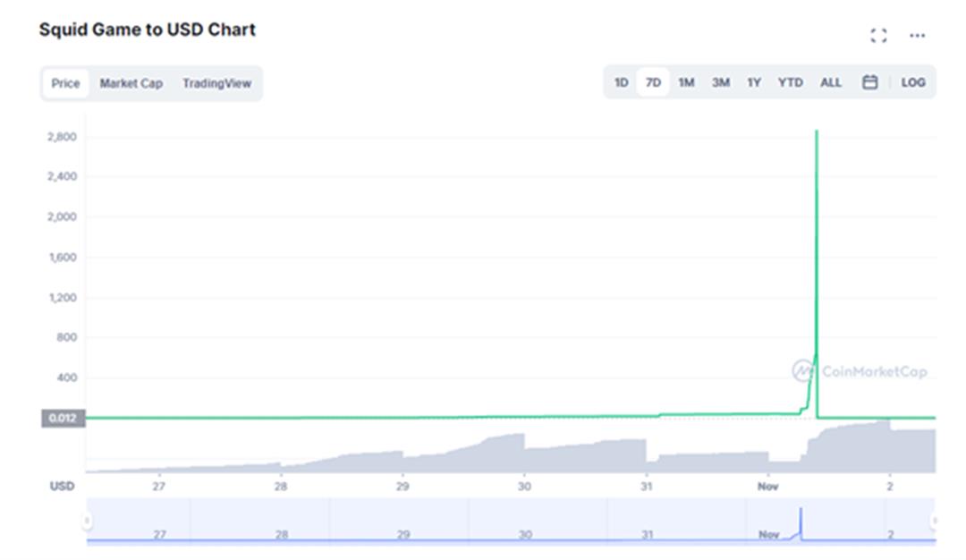
Task: Open the three-dot more options menu
Action: 918,36
